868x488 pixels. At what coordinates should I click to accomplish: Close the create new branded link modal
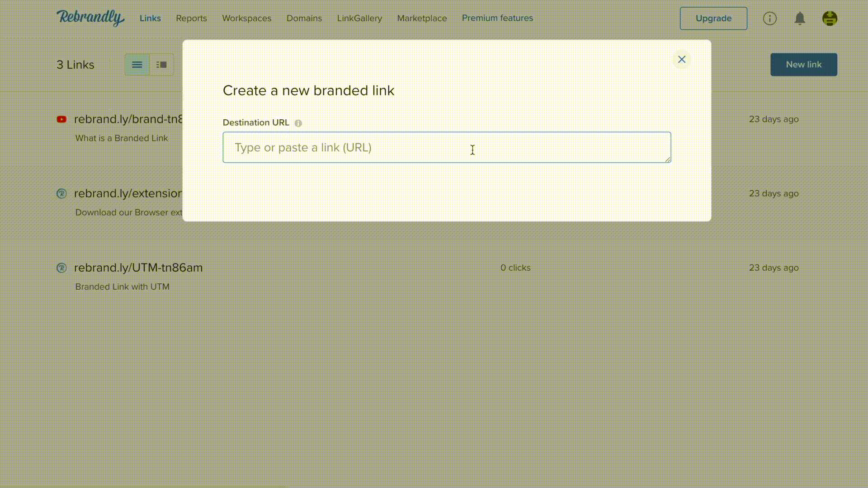click(x=681, y=60)
